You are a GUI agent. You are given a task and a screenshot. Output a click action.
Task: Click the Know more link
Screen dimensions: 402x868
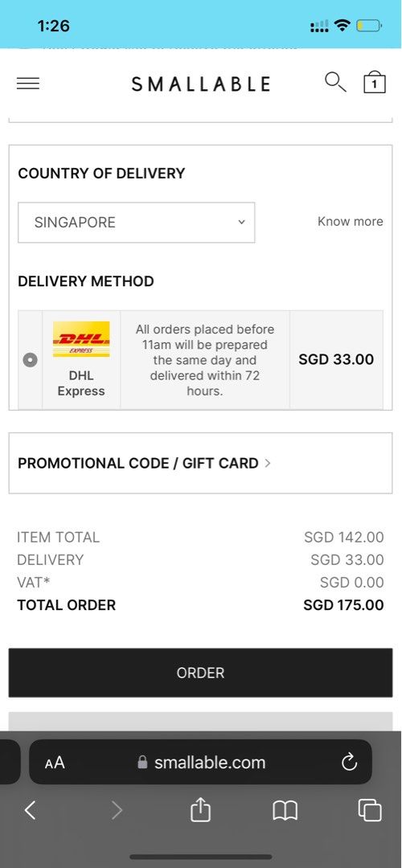coord(350,222)
